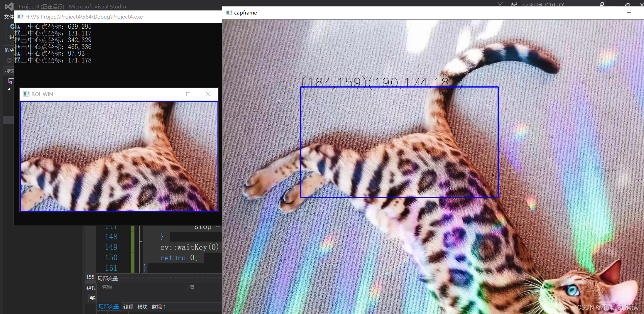This screenshot has width=644, height=314.
Task: Click the return 0; code line
Action: 179,258
